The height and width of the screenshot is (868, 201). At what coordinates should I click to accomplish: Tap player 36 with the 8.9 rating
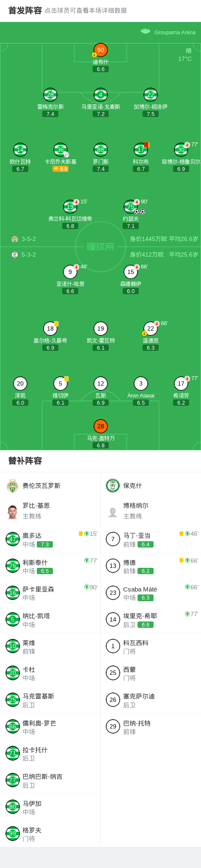61,150
